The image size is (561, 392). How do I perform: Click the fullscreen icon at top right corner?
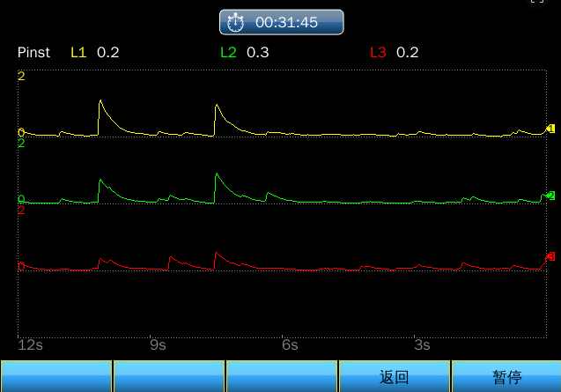[537, 2]
